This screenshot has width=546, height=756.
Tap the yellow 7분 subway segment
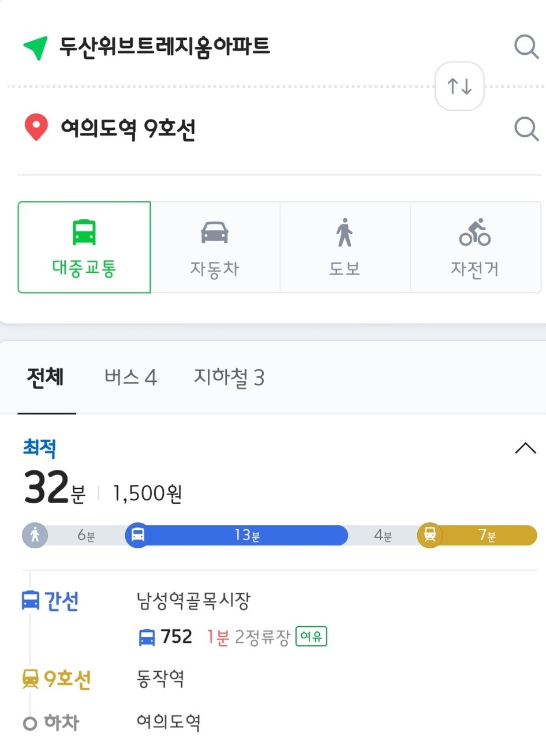[477, 536]
